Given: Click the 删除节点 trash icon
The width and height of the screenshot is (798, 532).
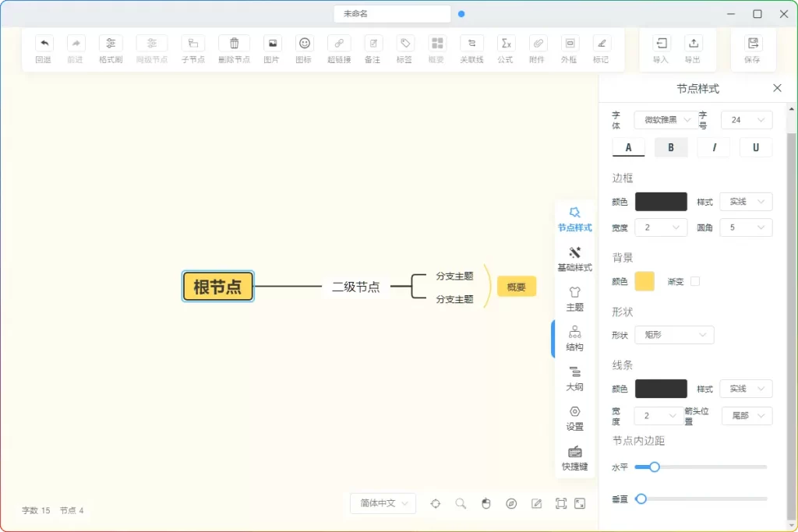Looking at the screenshot, I should 234,44.
